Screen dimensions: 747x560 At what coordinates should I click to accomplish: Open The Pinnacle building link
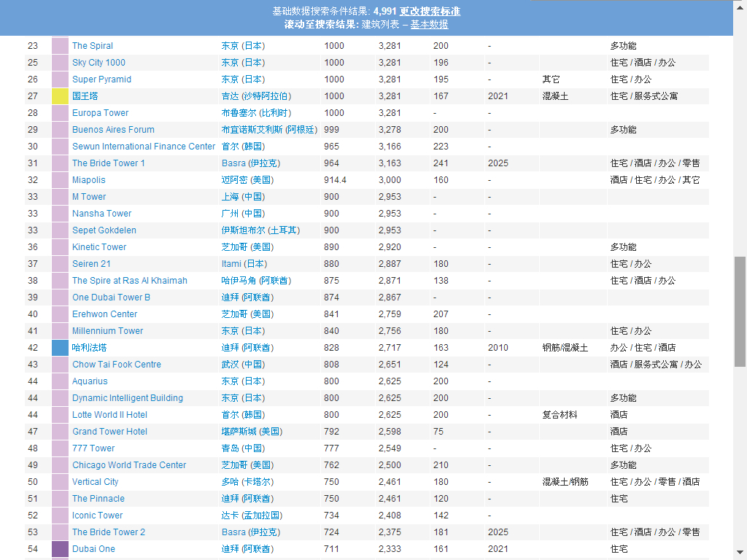coord(98,498)
